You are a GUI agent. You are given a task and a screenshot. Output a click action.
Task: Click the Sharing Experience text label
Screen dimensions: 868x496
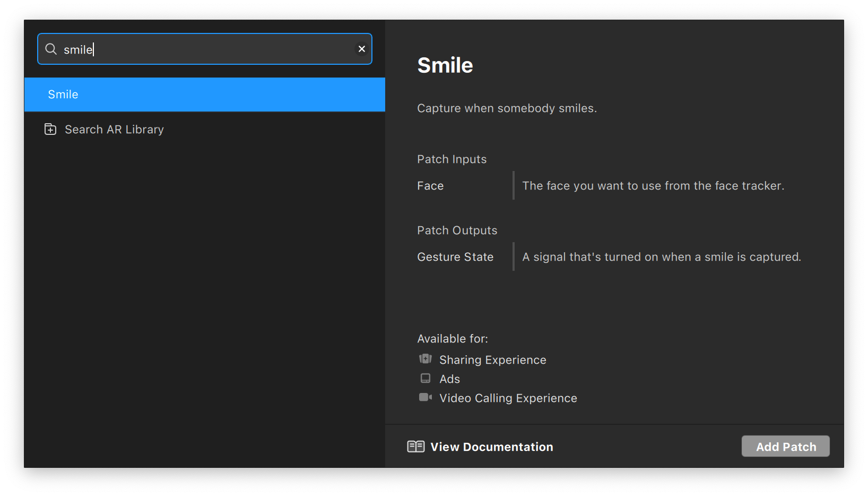pos(492,360)
